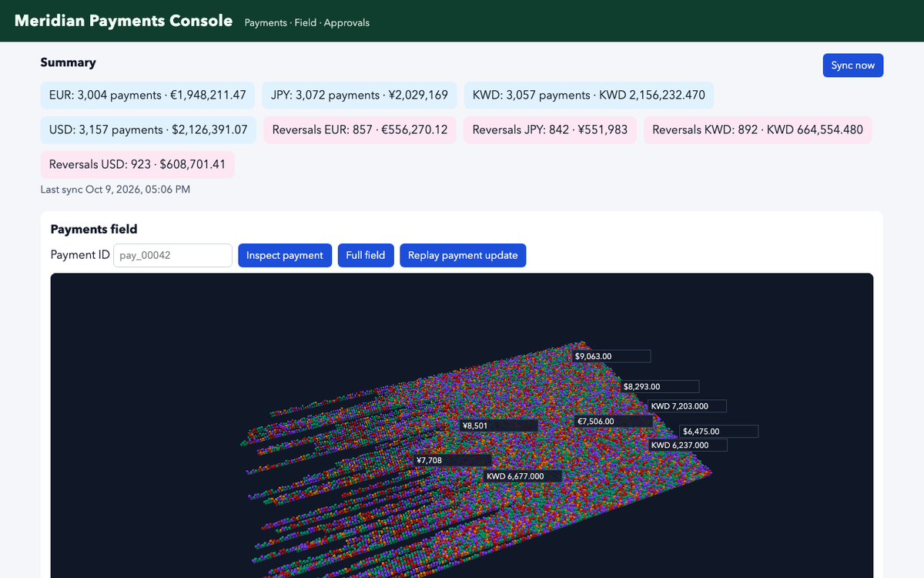Click the KWD 6,677.000 field label
Viewport: 924px width, 578px height.
click(x=524, y=476)
